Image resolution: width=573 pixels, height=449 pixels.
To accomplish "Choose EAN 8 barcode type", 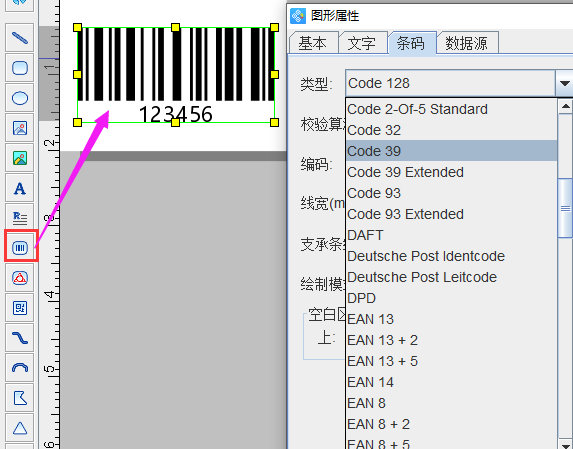I will click(451, 403).
